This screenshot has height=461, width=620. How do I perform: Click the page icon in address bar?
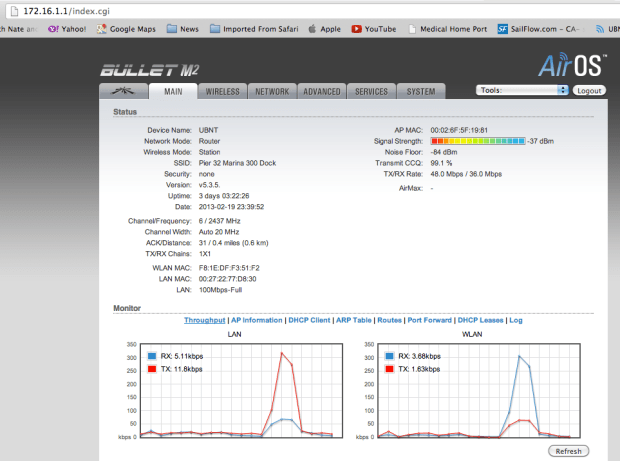[x=14, y=11]
